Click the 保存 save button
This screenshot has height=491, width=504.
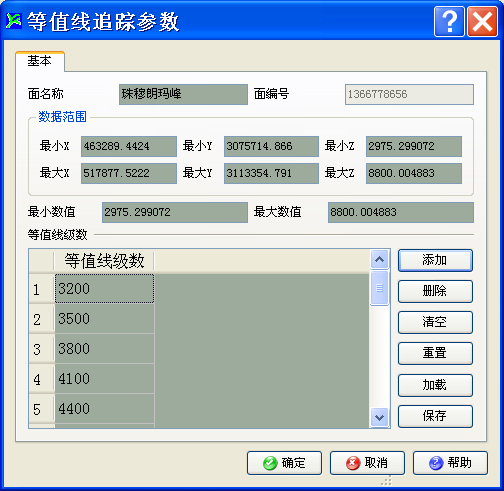[x=435, y=416]
